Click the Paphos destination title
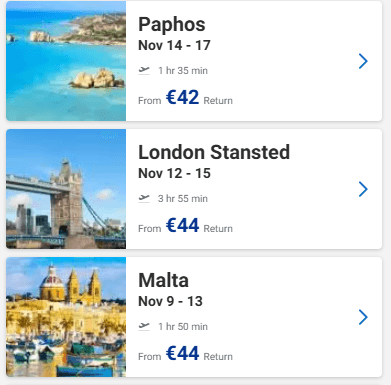Screen dimensions: 391x385 point(172,25)
